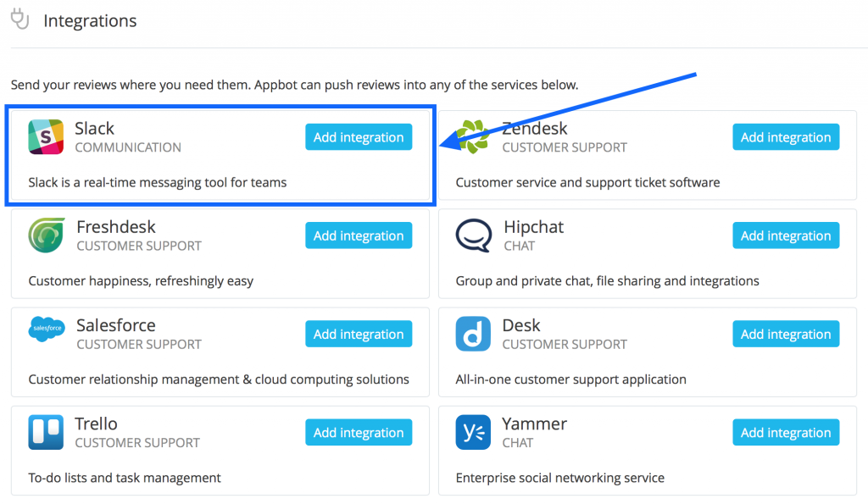Add the Zendesk integration
868x504 pixels.
(786, 136)
